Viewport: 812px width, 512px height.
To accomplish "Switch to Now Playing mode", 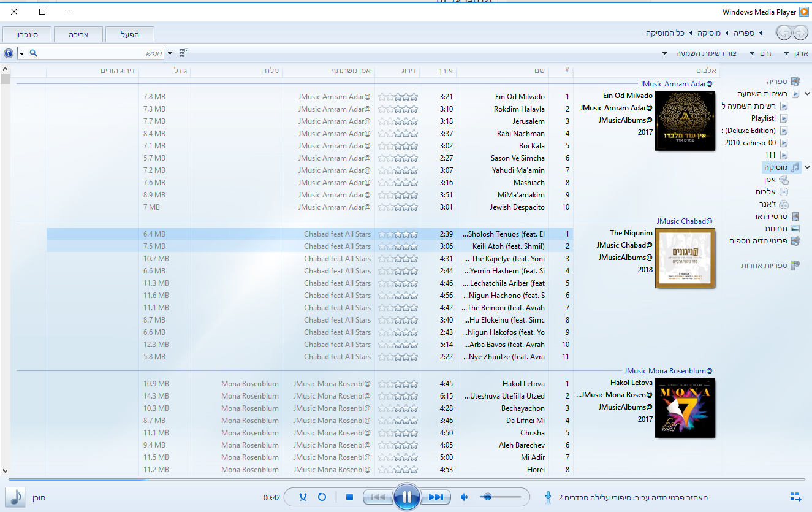I will point(796,497).
